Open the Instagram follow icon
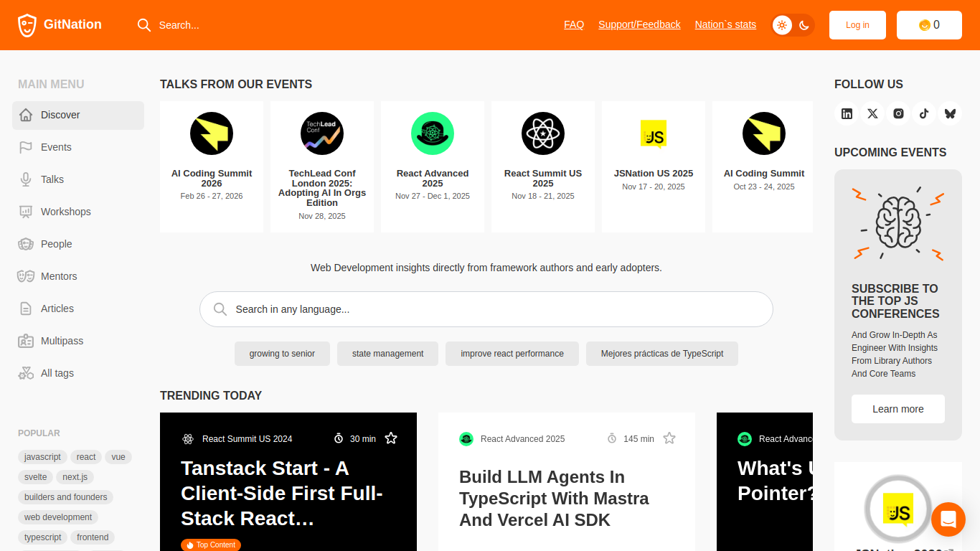Image resolution: width=980 pixels, height=551 pixels. (x=898, y=113)
